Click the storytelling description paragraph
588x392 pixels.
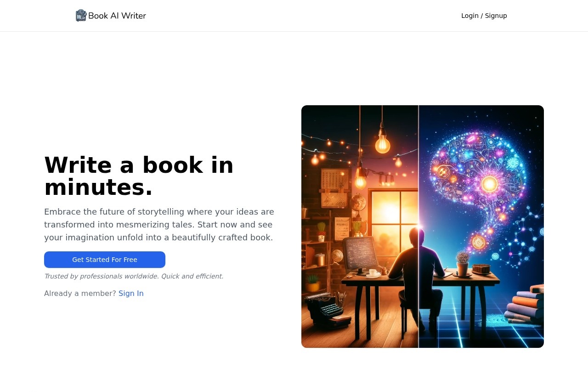159,224
